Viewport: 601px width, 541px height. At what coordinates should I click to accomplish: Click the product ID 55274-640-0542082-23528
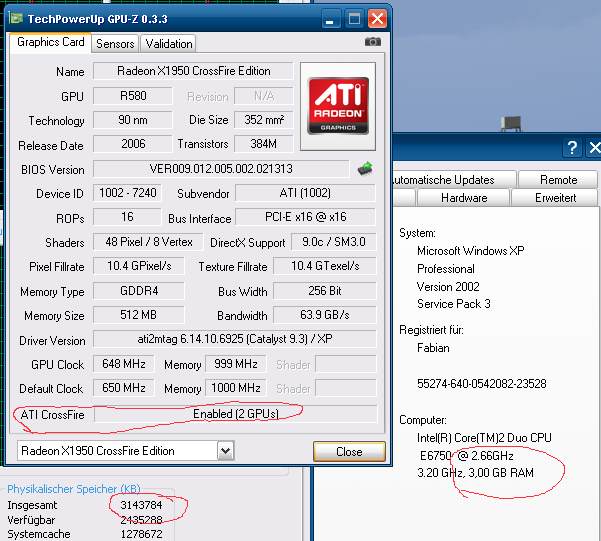tap(481, 384)
